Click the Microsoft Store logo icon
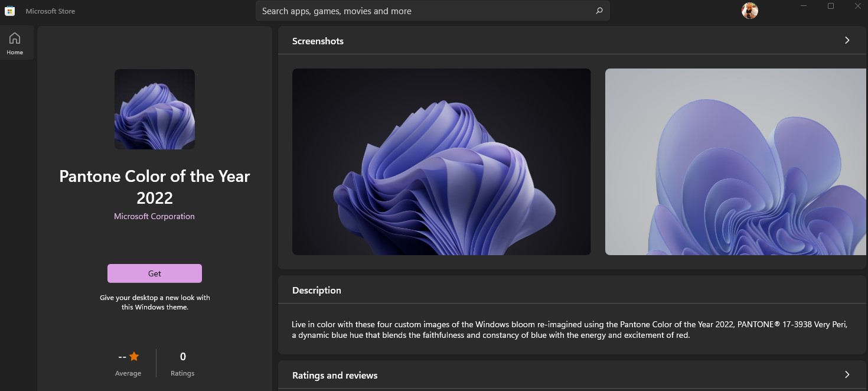The width and height of the screenshot is (868, 391). (x=10, y=11)
